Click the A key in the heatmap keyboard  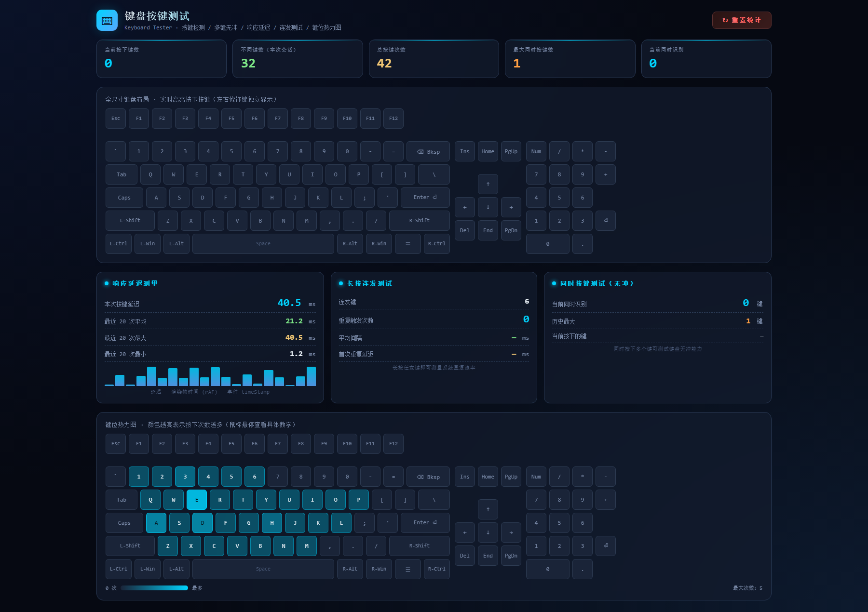tap(156, 523)
